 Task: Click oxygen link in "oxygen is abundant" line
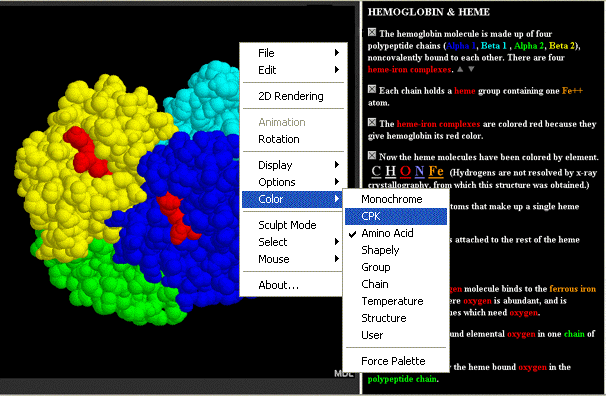pos(477,301)
